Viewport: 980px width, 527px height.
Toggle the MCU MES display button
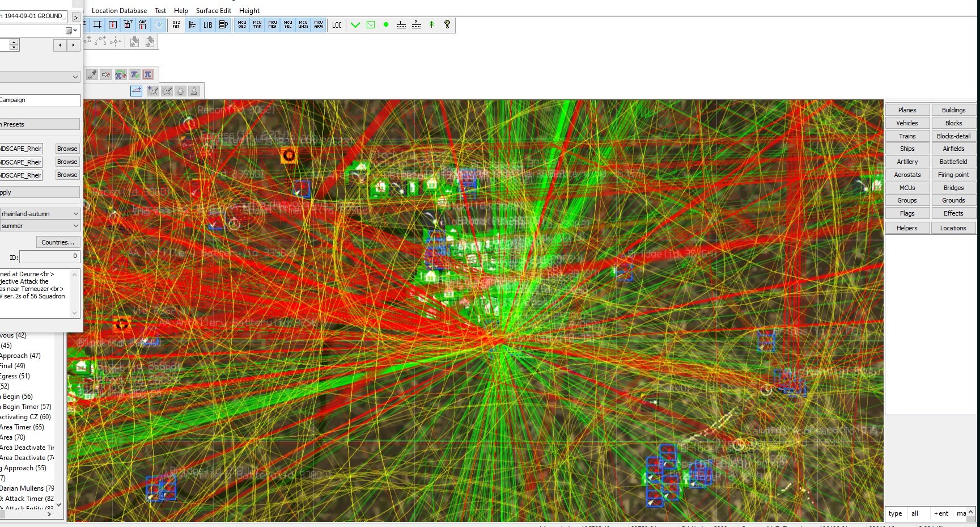click(273, 25)
